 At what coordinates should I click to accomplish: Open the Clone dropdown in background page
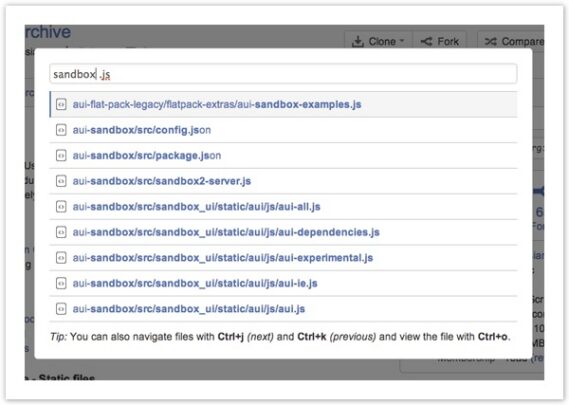[378, 41]
